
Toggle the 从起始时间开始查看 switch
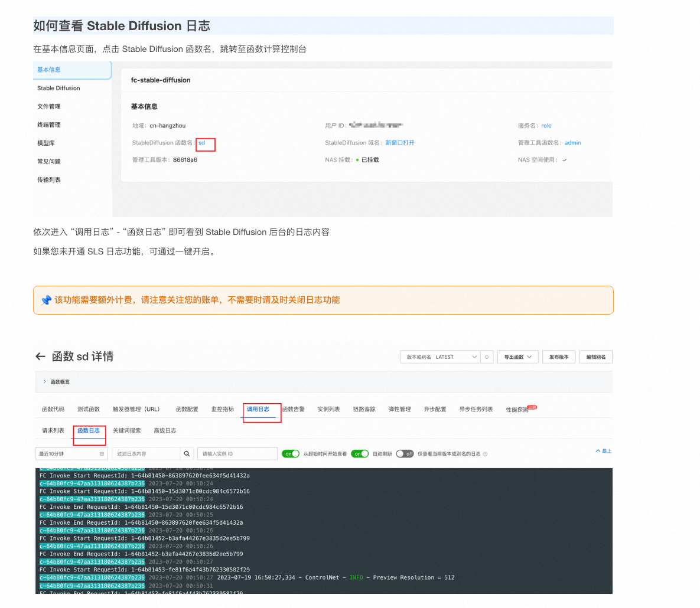pyautogui.click(x=291, y=454)
